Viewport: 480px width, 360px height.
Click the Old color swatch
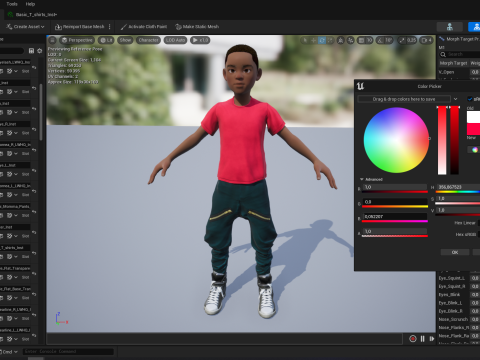(x=473, y=117)
